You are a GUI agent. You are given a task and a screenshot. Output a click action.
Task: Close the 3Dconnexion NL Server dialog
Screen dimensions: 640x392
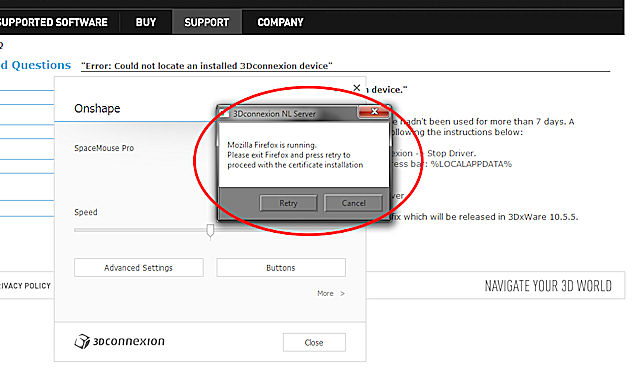(x=374, y=111)
